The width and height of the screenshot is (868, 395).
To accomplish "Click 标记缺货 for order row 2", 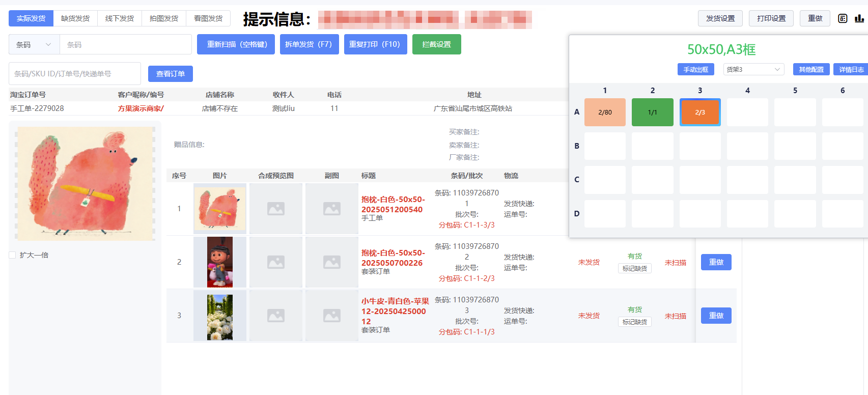I will pyautogui.click(x=634, y=268).
